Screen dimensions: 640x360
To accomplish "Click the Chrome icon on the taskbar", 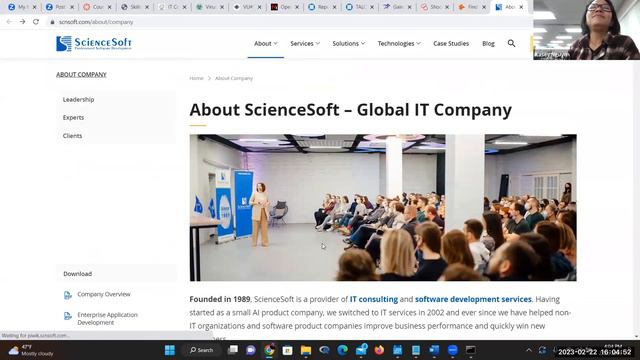I will 269,350.
